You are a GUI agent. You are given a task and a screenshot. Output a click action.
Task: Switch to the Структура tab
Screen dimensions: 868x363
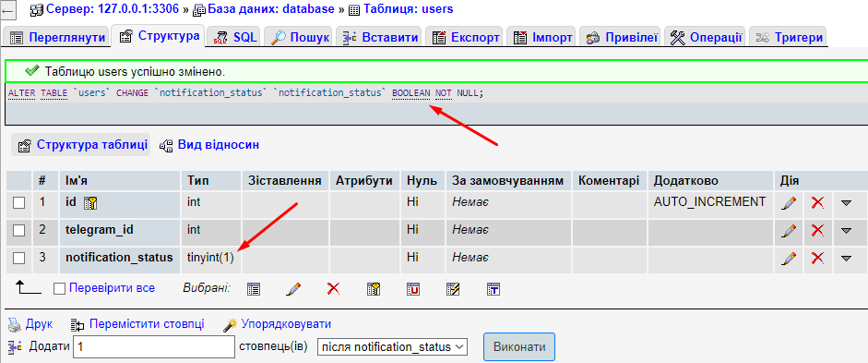(159, 36)
